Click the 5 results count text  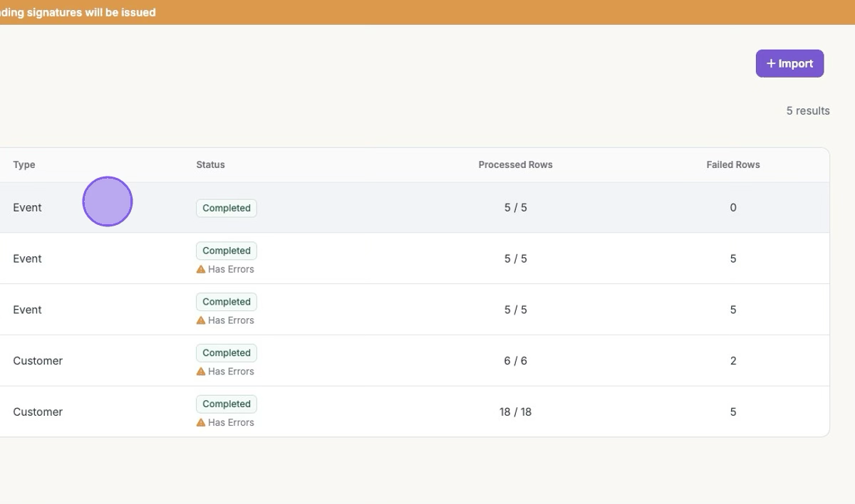pyautogui.click(x=807, y=111)
